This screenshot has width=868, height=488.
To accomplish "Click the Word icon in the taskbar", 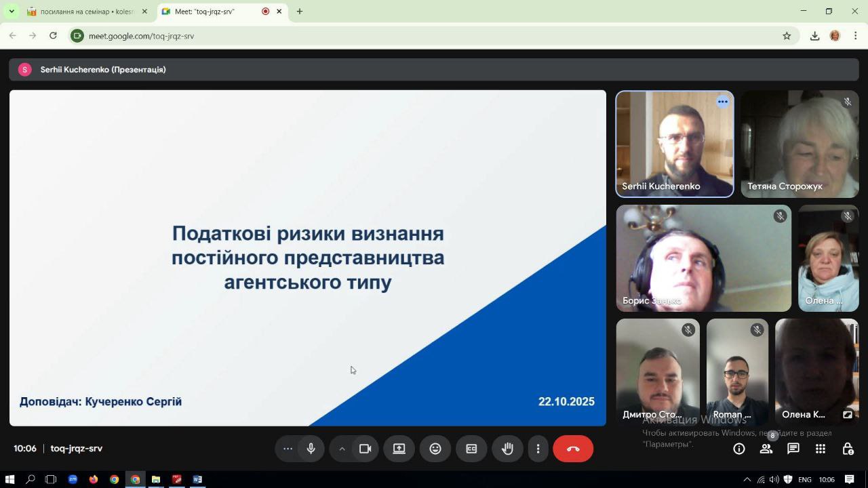I will (x=197, y=479).
